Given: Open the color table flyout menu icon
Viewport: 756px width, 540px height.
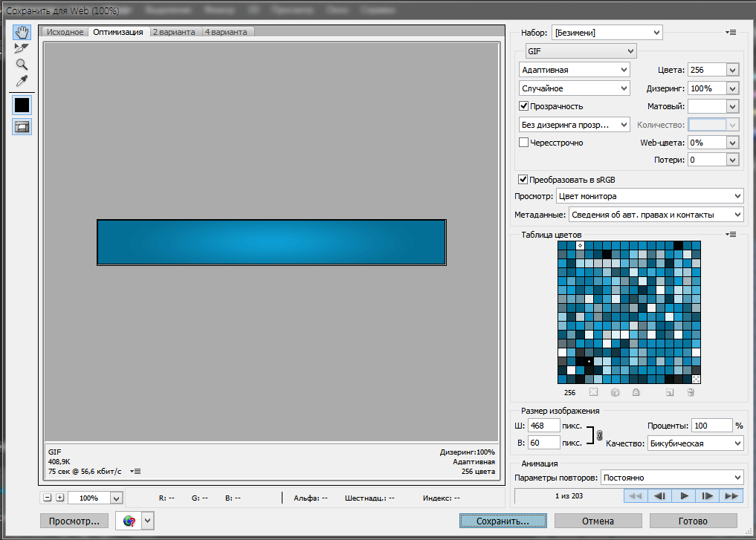Looking at the screenshot, I should click(x=731, y=235).
